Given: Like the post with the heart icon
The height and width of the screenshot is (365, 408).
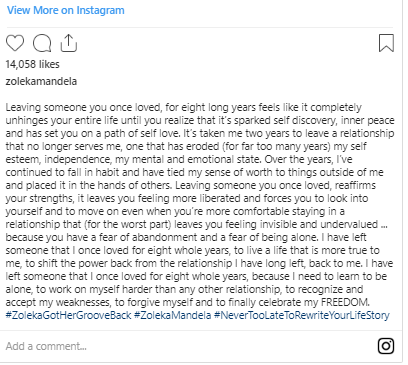Looking at the screenshot, I should point(15,43).
